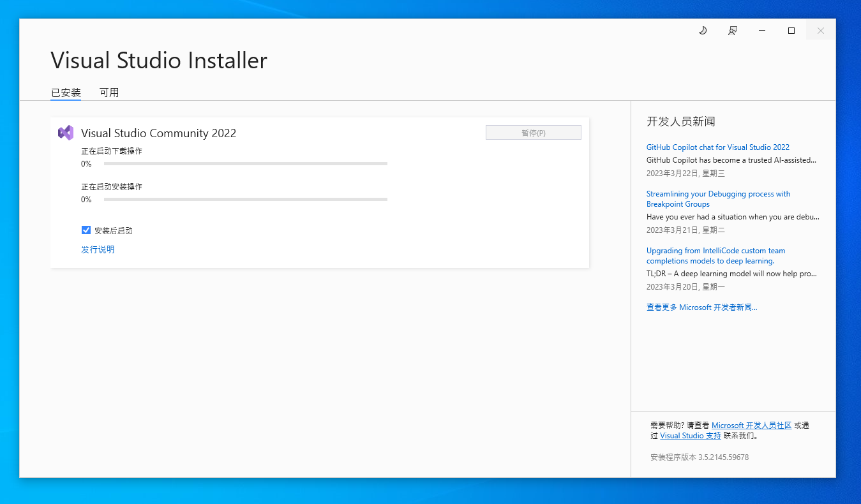The image size is (861, 504).
Task: Open the Visual Studio 支持 link
Action: [x=691, y=435]
